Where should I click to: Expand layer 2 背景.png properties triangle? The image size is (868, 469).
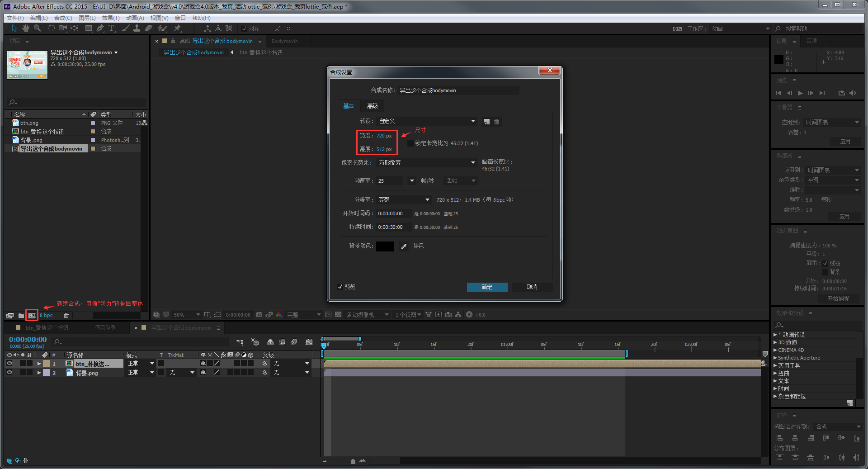coord(39,373)
